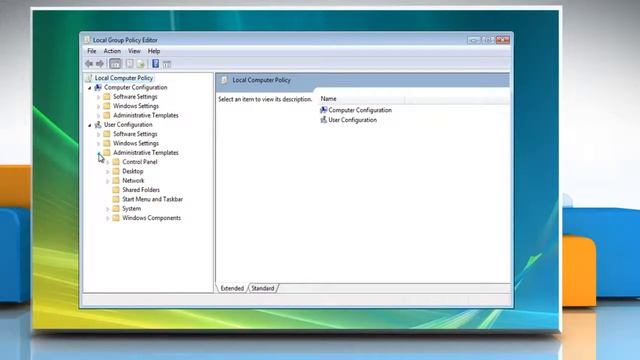The height and width of the screenshot is (360, 640).
Task: Click the Forward arrow toolbar icon
Action: click(x=100, y=64)
